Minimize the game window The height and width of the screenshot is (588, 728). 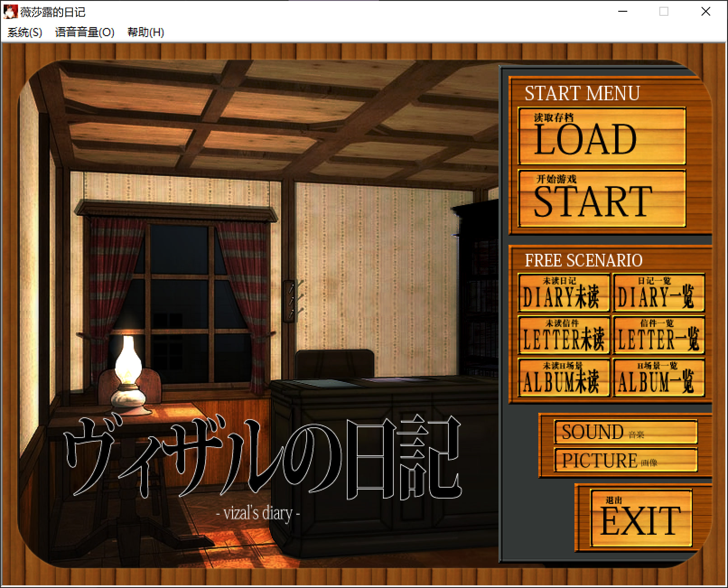[x=623, y=12]
